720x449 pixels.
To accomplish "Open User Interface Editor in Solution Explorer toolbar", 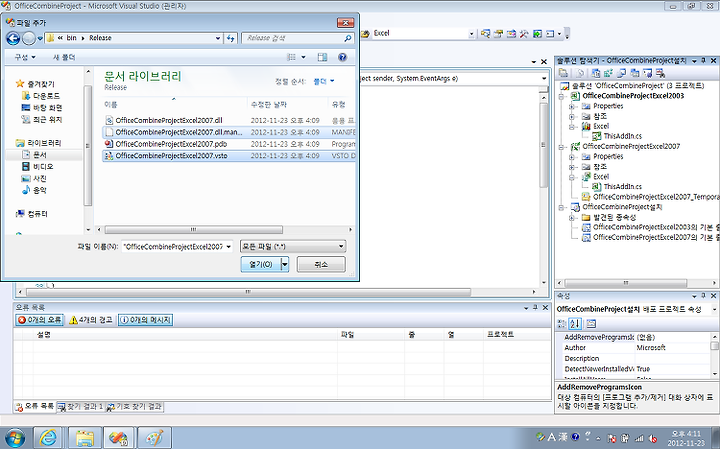I will 635,73.
